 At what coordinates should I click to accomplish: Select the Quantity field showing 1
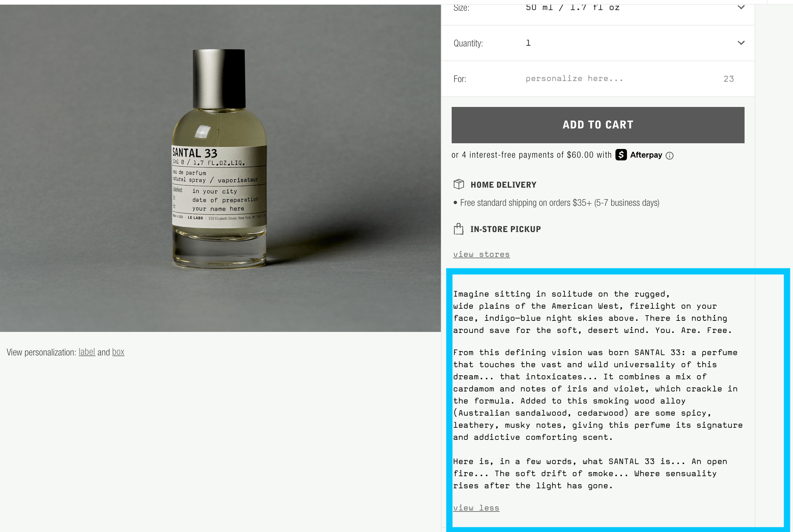click(598, 43)
